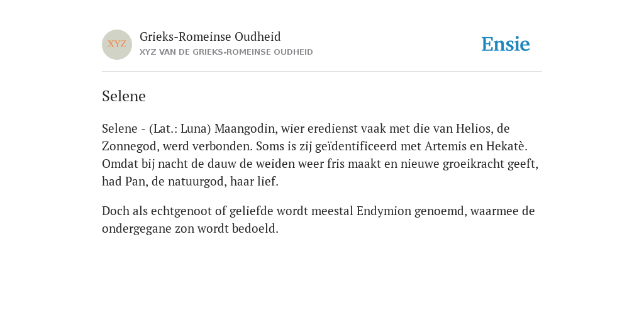Click the Selene heading
The width and height of the screenshot is (644, 322).
pyautogui.click(x=124, y=96)
